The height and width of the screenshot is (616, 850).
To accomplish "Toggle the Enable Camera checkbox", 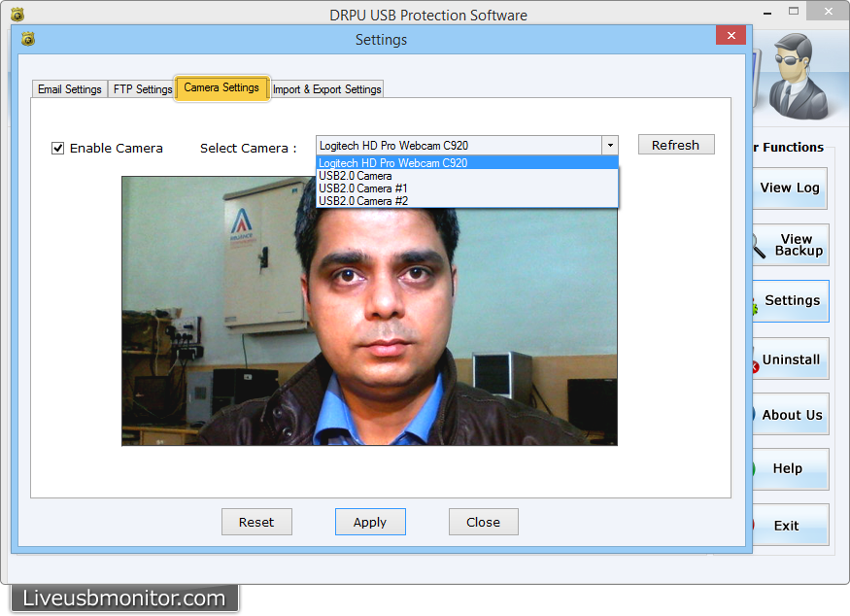I will 57,148.
